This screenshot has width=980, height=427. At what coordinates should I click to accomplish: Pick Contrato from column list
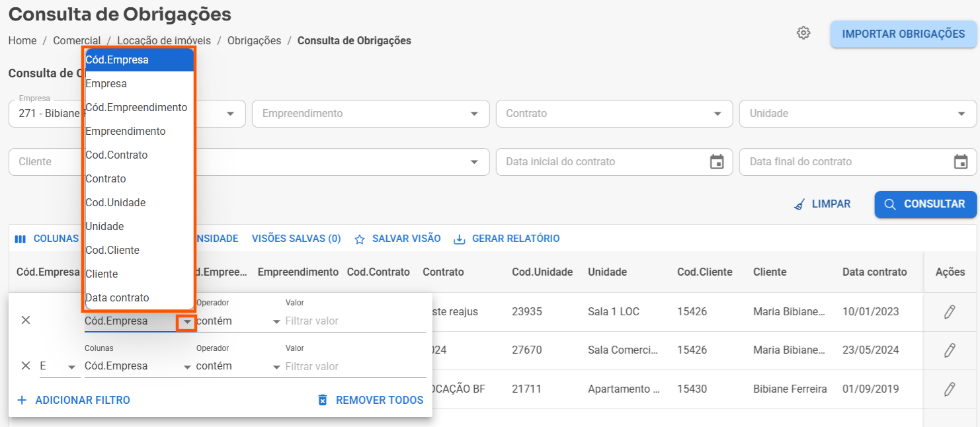click(x=140, y=178)
